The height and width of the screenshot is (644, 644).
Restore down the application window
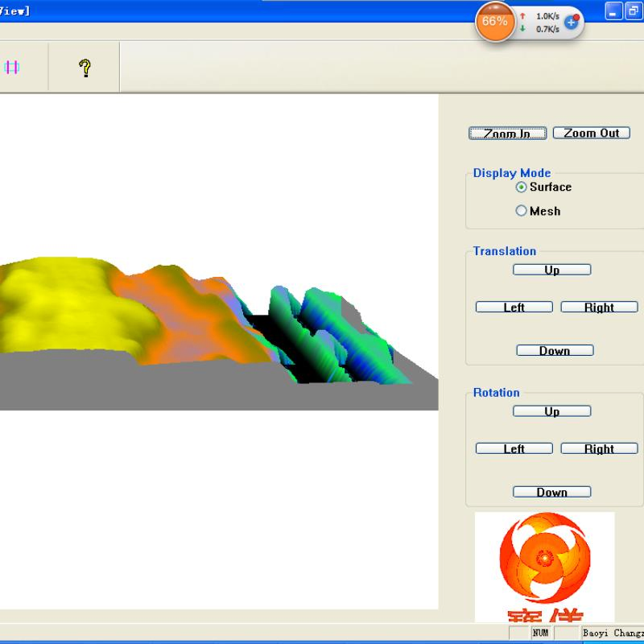coord(634,11)
